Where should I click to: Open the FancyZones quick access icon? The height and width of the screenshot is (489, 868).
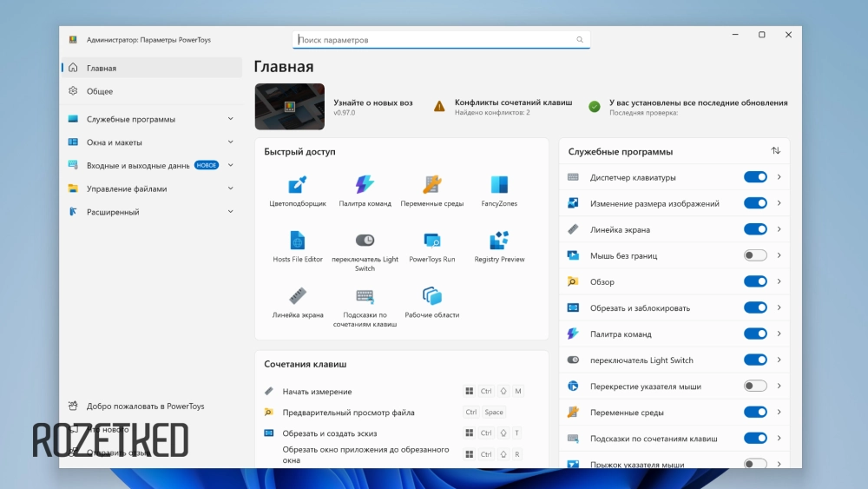499,185
